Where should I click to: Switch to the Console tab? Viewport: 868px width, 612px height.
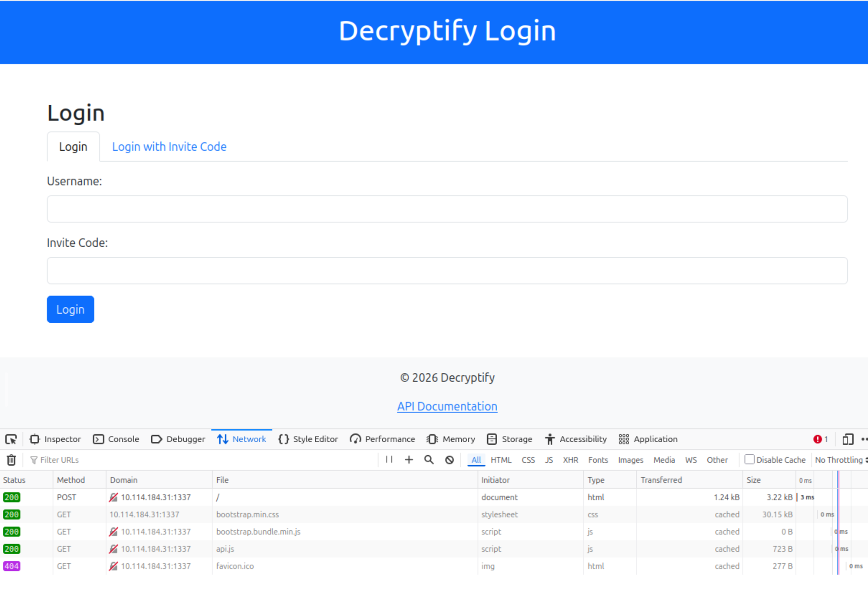[x=116, y=439]
